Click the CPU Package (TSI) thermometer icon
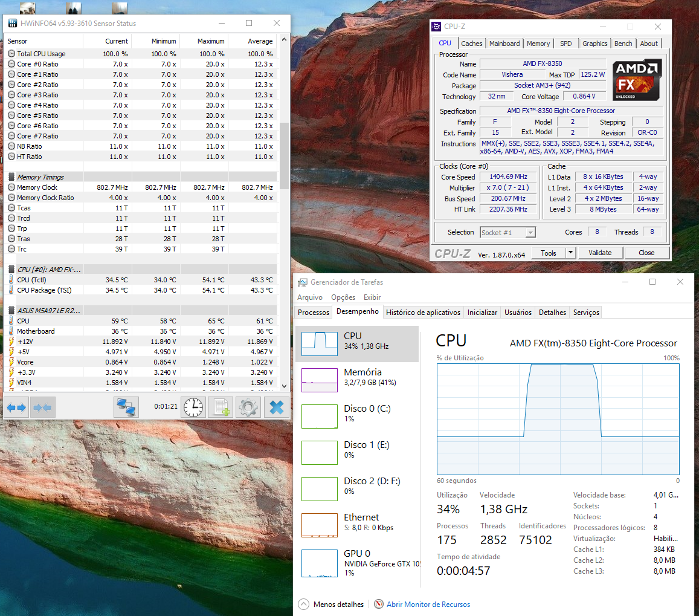 (x=11, y=290)
